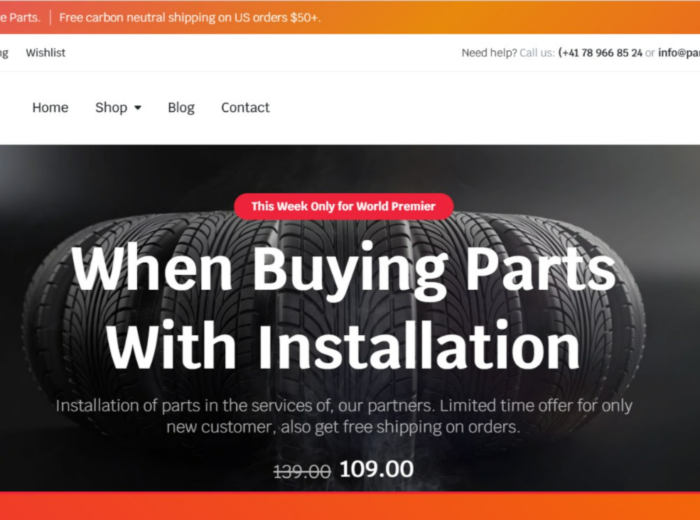Select the 'Need help?' text
Screen dimensions: 700x520
[489, 53]
